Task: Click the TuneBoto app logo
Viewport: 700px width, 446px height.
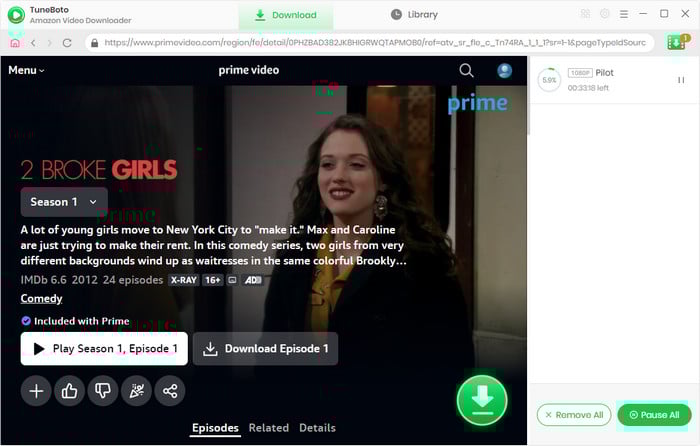Action: tap(16, 15)
